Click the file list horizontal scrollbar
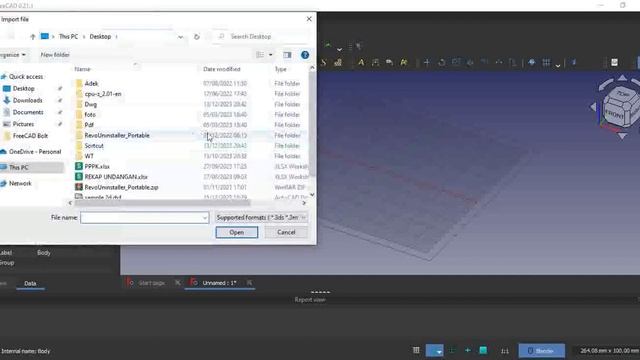This screenshot has width=640, height=360. coord(162,203)
